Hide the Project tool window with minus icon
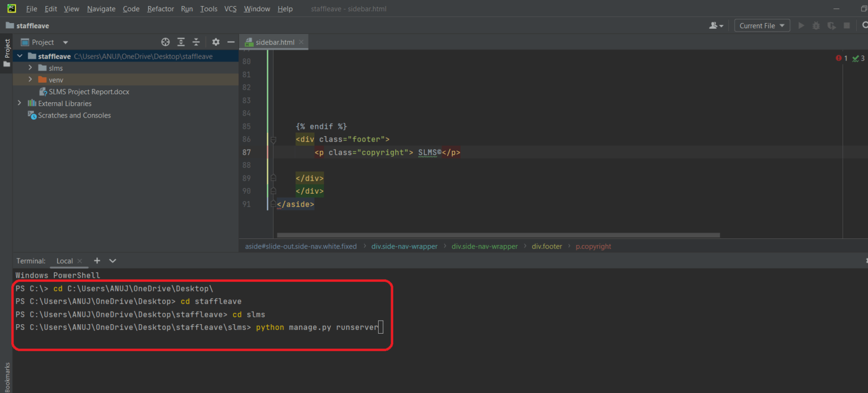 pyautogui.click(x=231, y=42)
